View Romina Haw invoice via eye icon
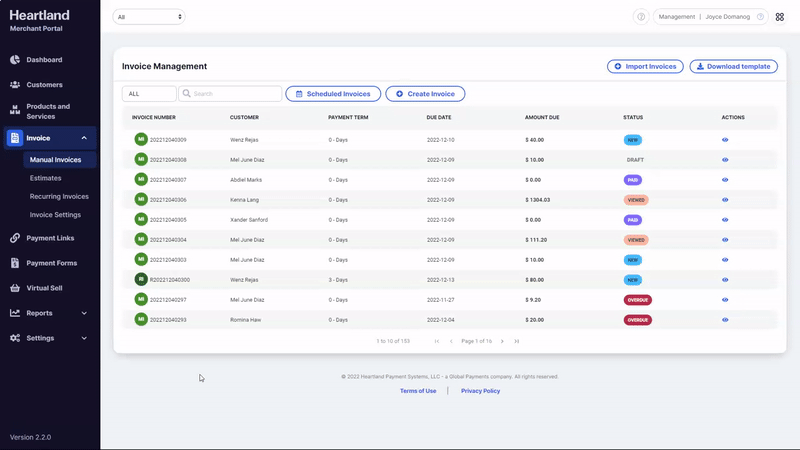Screen dimensions: 800x450 tap(725, 320)
